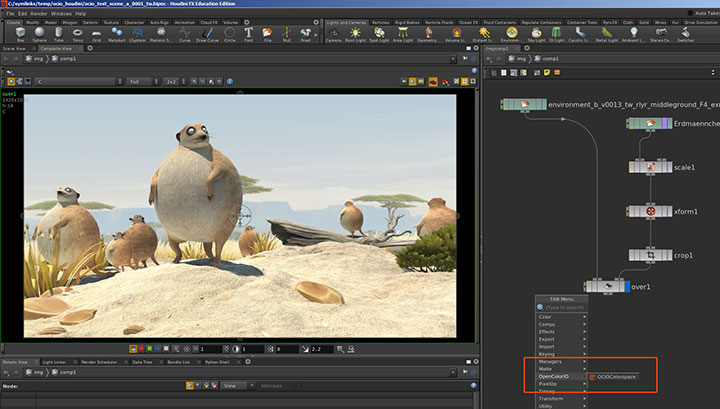Select the xform1 node
Screen dimensions: 720x409
click(650, 211)
